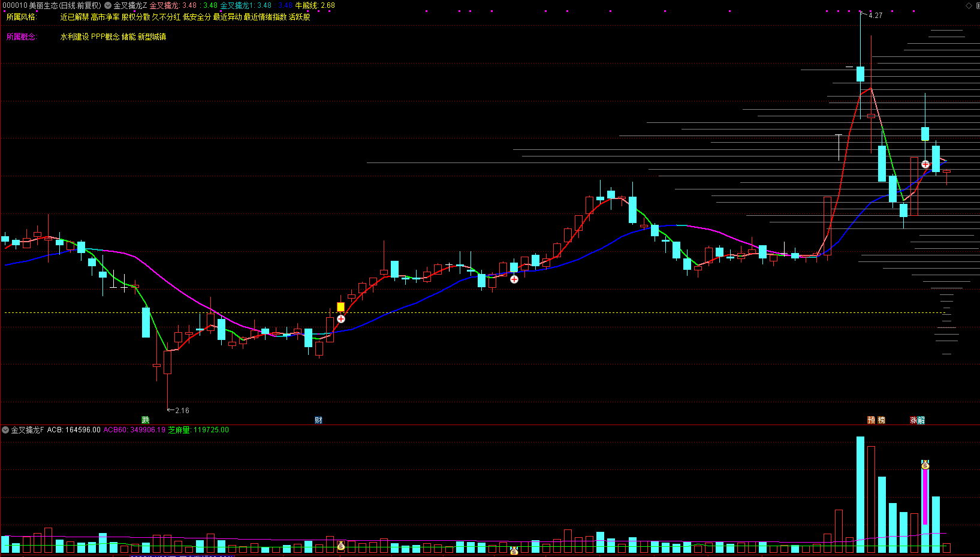Click the 所属风格 label
This screenshot has height=557, width=980.
point(22,17)
